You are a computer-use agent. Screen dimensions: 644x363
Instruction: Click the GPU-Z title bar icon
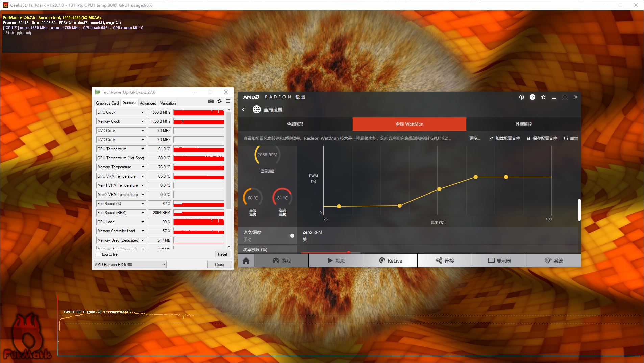coord(98,92)
